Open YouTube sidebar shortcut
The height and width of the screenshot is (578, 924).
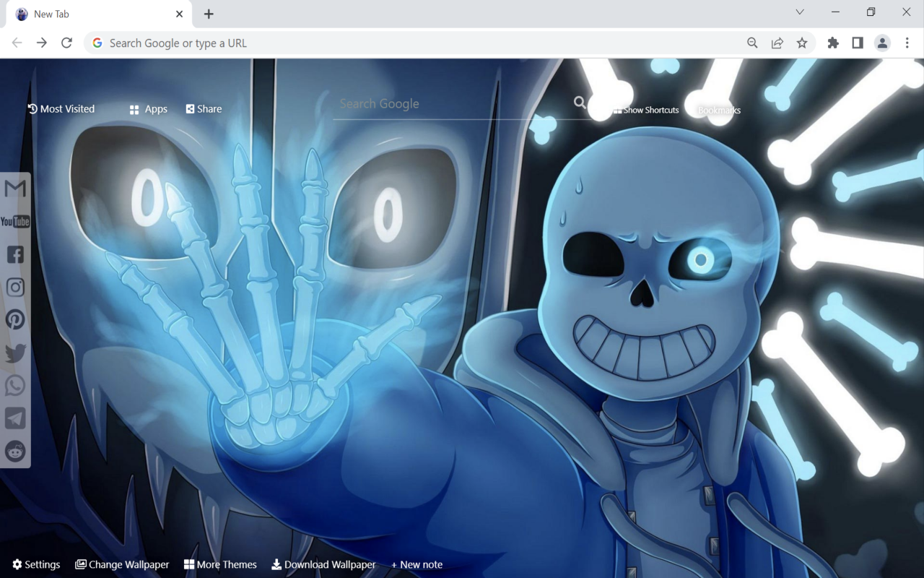pos(15,222)
